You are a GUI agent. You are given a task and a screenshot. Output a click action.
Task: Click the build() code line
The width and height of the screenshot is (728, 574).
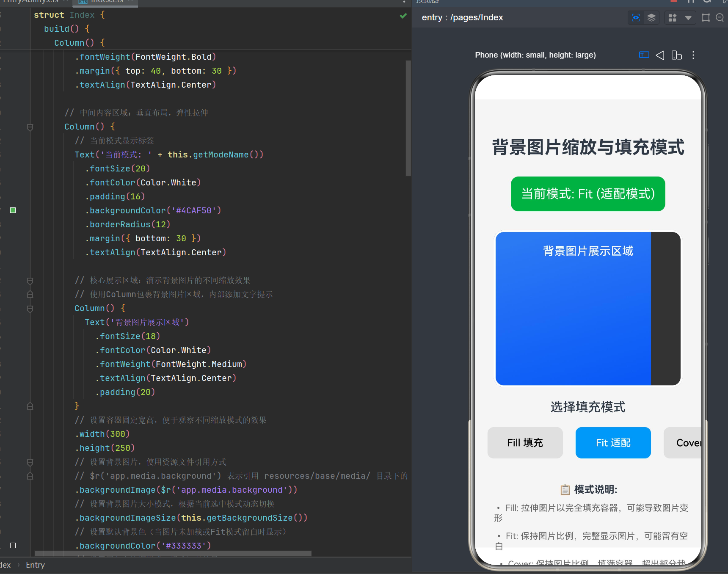pyautogui.click(x=67, y=29)
